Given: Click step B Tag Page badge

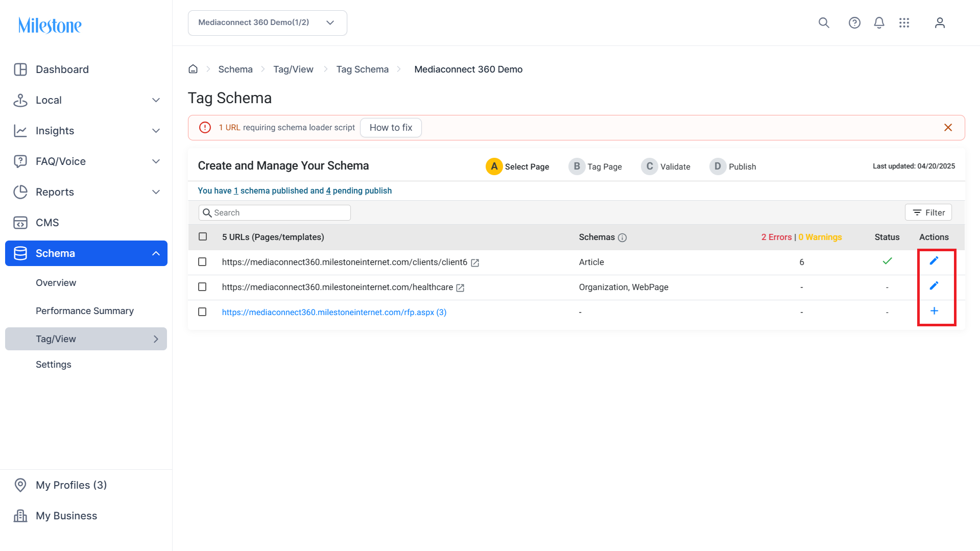Looking at the screenshot, I should point(577,166).
